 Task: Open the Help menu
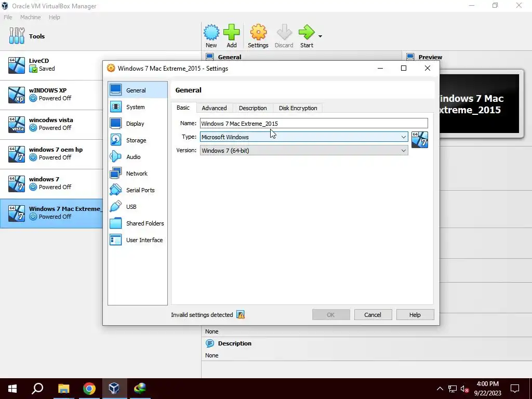click(x=54, y=17)
